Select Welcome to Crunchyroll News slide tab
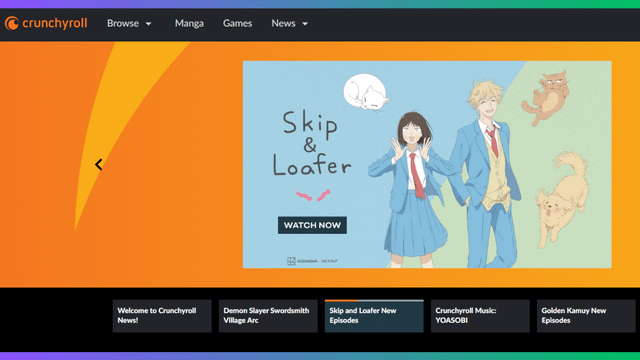The height and width of the screenshot is (360, 640). point(162,316)
